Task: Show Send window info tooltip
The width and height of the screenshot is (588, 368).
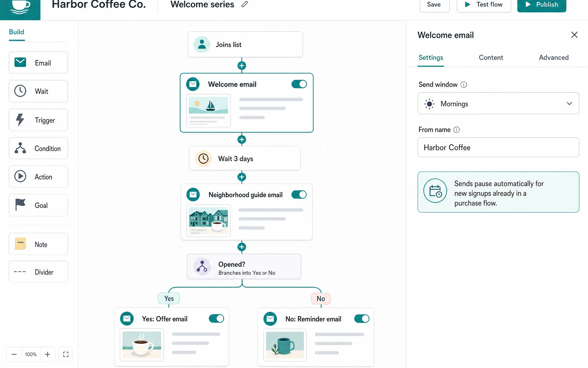Action: (464, 85)
